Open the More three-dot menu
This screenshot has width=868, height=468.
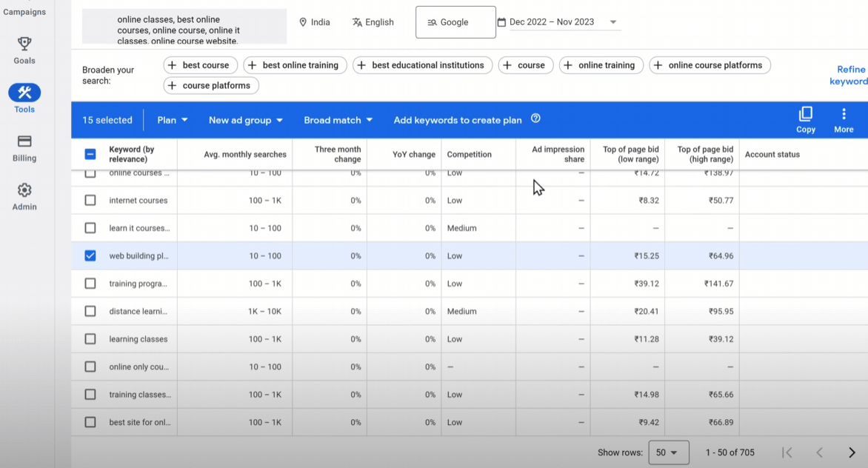point(844,118)
